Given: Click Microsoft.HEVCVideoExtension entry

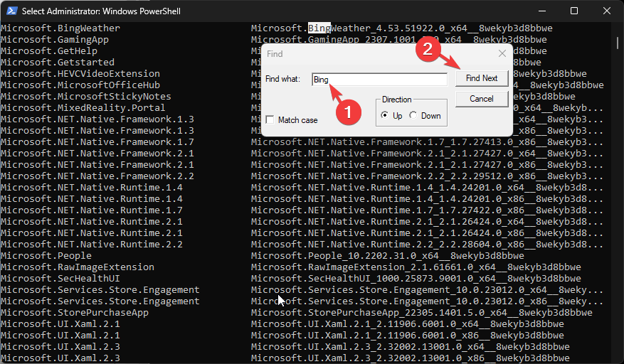Looking at the screenshot, I should pyautogui.click(x=80, y=74).
